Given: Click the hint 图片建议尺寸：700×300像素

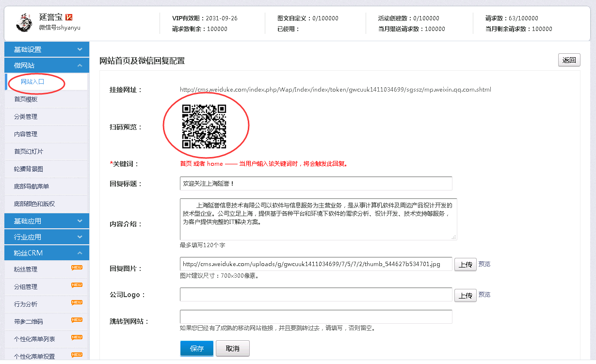Looking at the screenshot, I should [219, 276].
